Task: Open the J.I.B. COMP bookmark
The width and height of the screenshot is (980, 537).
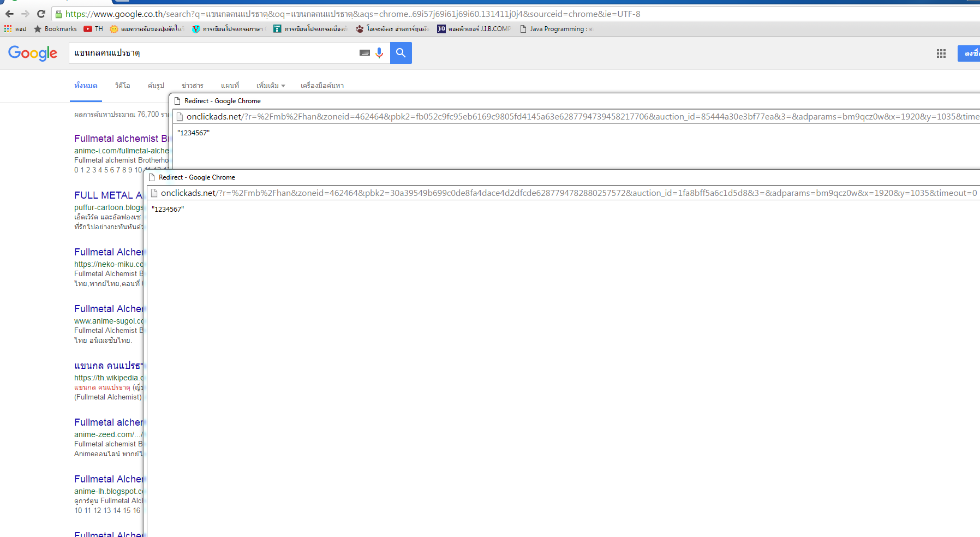Action: coord(474,29)
